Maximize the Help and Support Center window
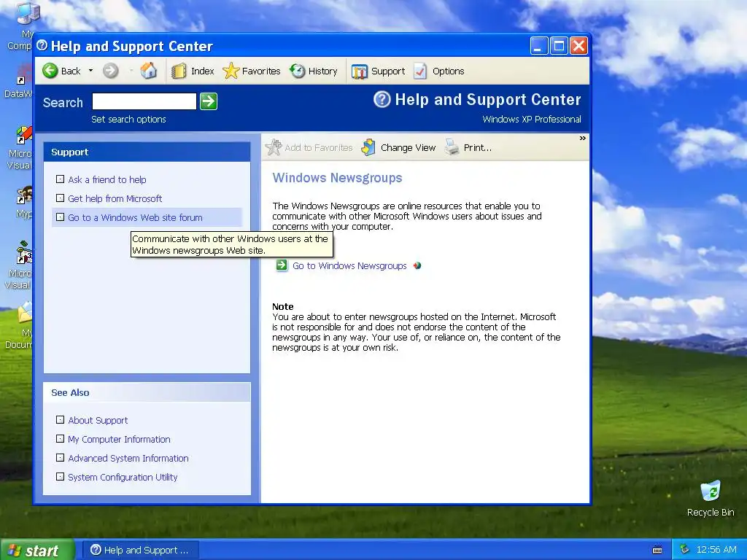 coord(559,46)
